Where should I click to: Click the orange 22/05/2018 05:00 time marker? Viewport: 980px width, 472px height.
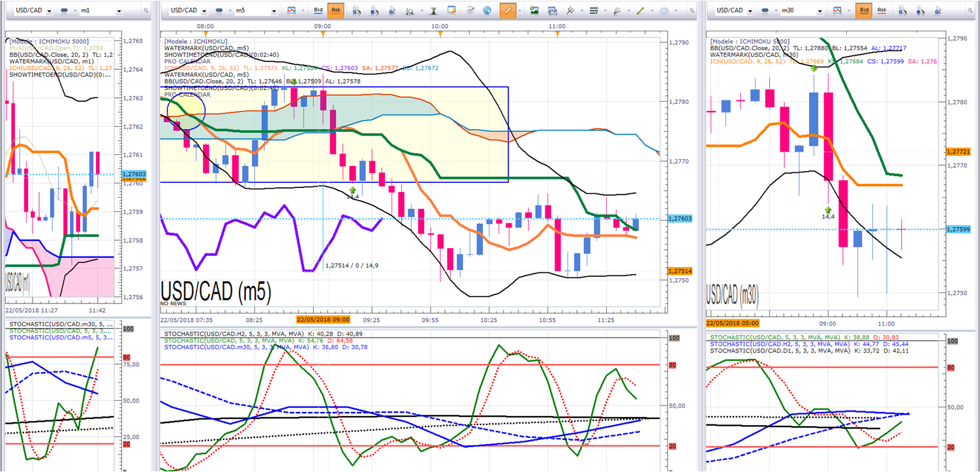[x=734, y=323]
